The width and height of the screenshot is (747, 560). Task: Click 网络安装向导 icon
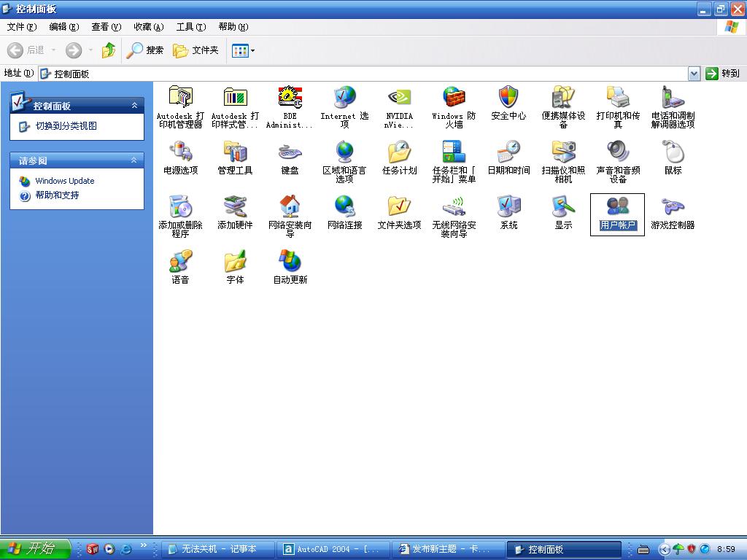[290, 206]
